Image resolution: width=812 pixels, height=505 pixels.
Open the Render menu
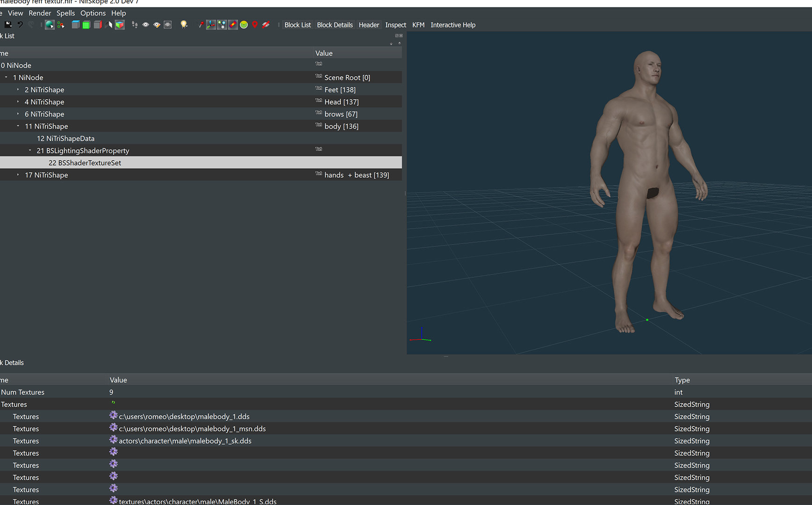coord(40,13)
